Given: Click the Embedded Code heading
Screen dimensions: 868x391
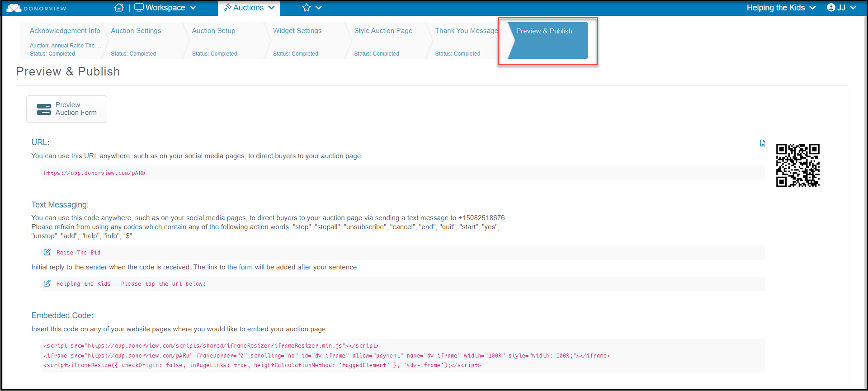Looking at the screenshot, I should [x=62, y=316].
